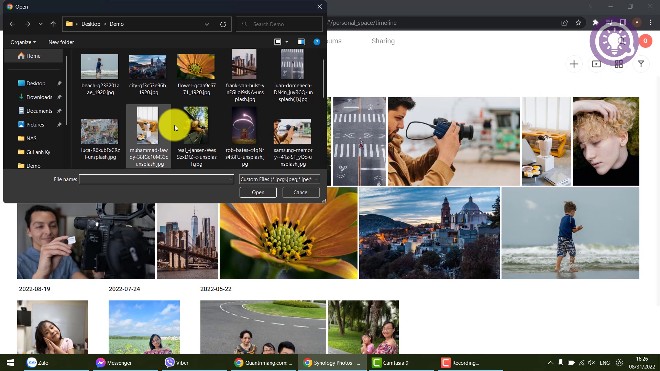Select the boy on beach image file
Screen dimensions: 660x371
99,74
